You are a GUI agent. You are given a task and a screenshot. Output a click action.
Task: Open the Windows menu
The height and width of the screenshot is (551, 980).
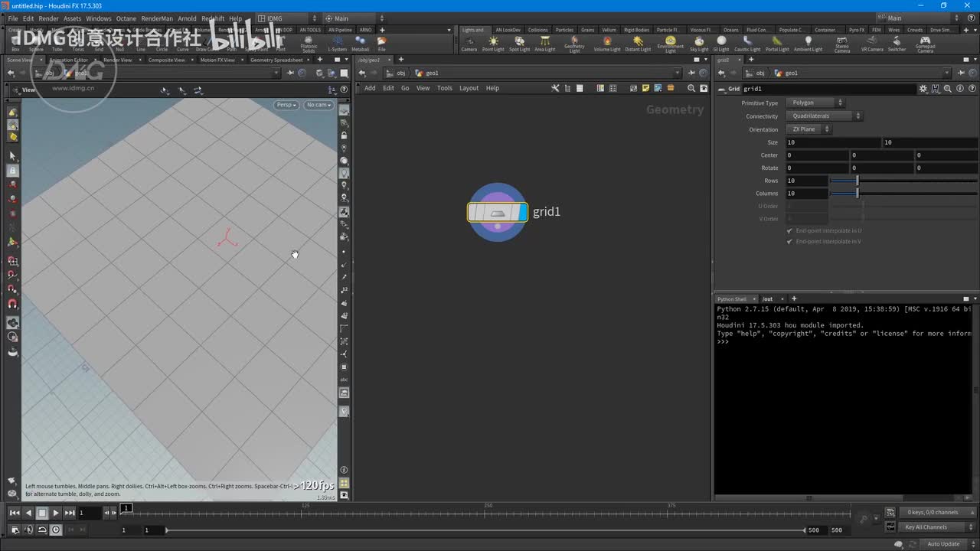(99, 18)
